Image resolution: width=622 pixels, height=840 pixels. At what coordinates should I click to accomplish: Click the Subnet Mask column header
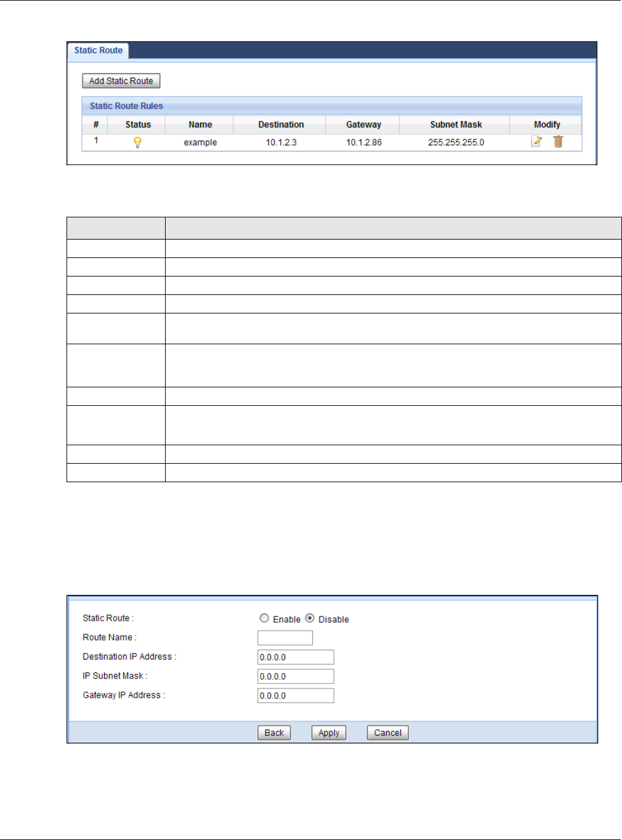point(456,124)
